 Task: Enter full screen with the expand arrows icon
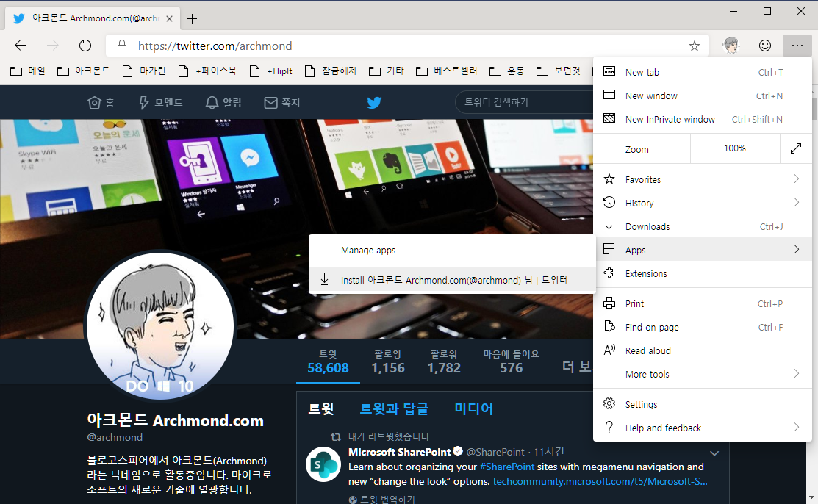point(795,148)
